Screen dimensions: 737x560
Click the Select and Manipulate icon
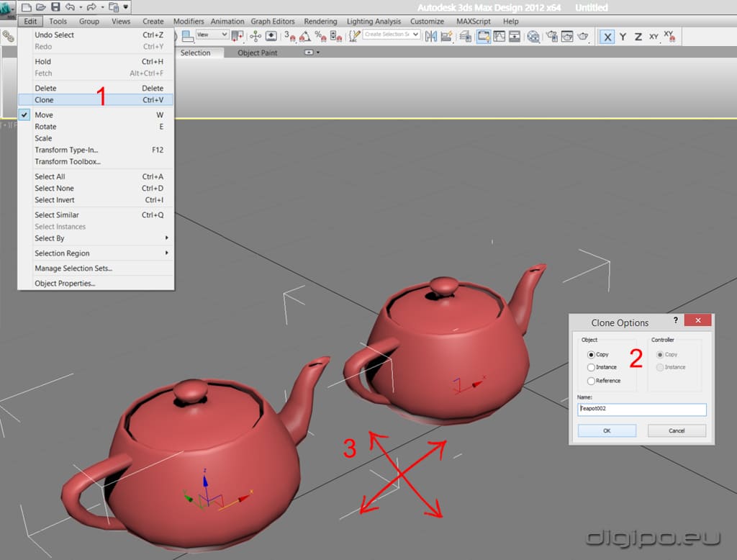point(256,36)
